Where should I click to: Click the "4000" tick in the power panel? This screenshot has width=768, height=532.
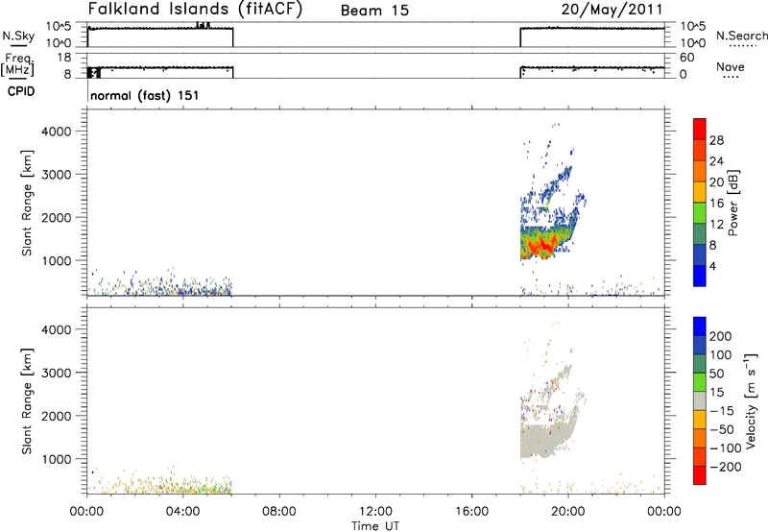[58, 132]
